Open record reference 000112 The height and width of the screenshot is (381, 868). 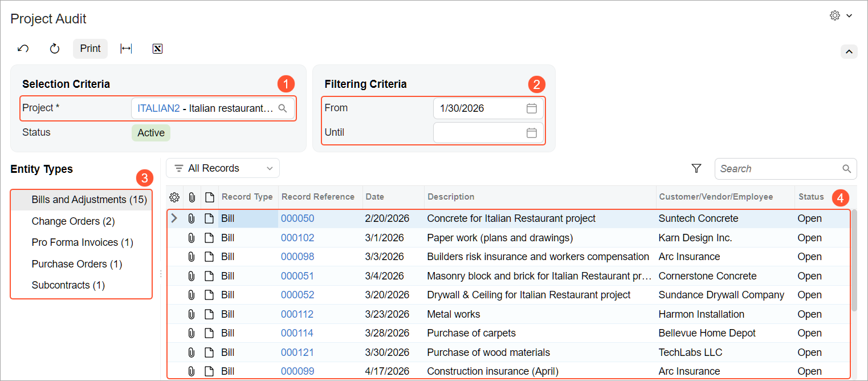pos(298,314)
